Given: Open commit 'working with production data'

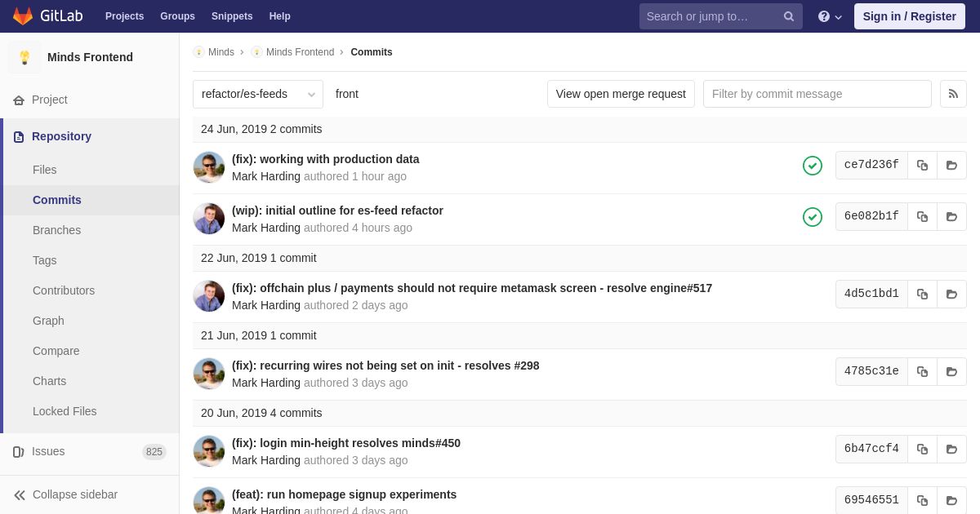Looking at the screenshot, I should pos(326,159).
